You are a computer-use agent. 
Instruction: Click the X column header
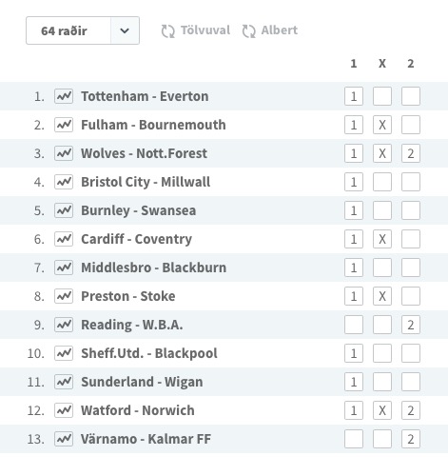[382, 64]
